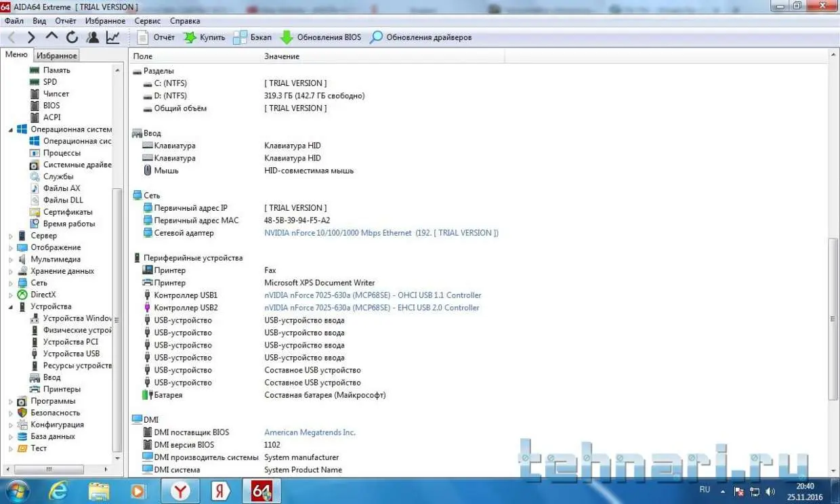Select SPD in the tree
Screen dimensions: 840x504
[x=50, y=82]
